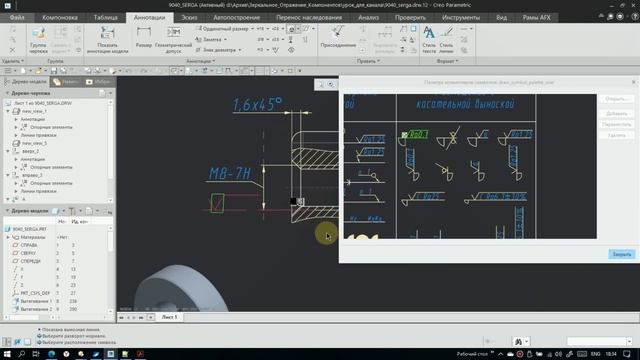Select the Ra0.1 surface finish symbol
The height and width of the screenshot is (360, 640).
(x=413, y=138)
